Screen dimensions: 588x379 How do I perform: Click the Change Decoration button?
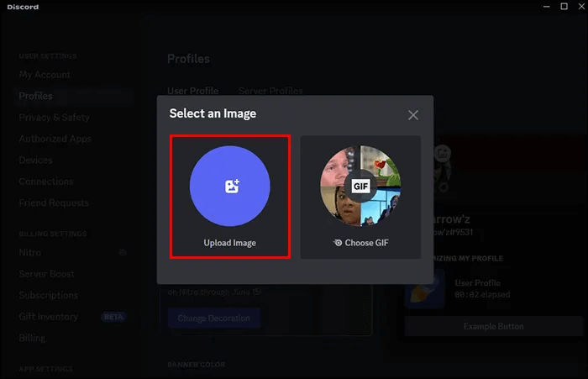click(x=213, y=318)
